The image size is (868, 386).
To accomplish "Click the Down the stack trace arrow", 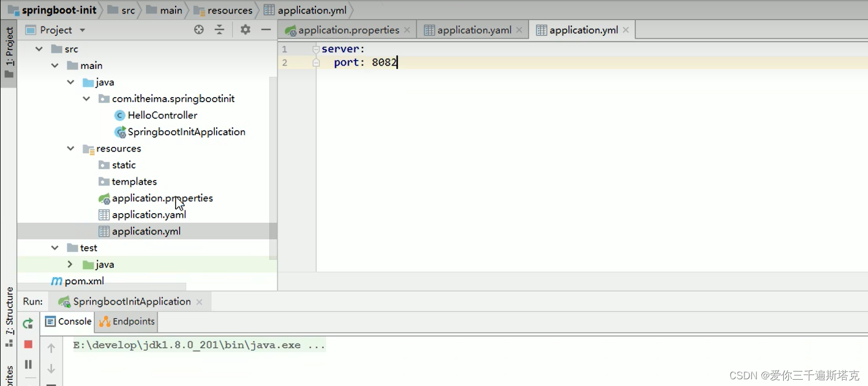I will [x=51, y=369].
